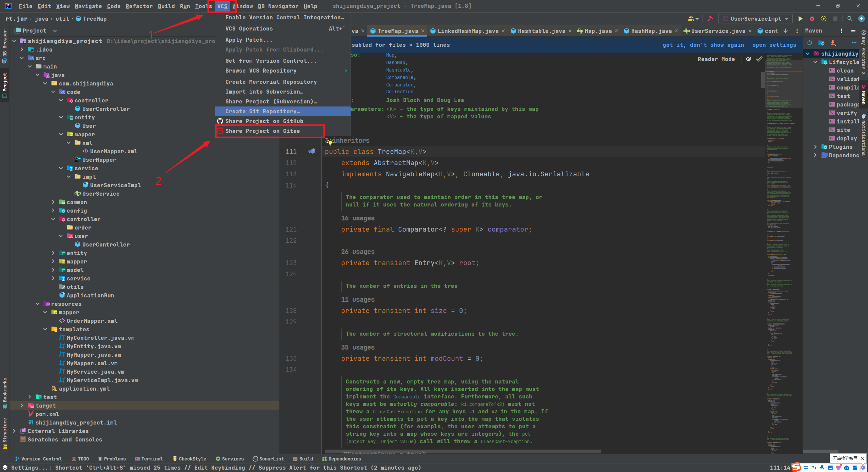Minimize the Maven tool window
Screen dimensions: 868x472
click(x=853, y=31)
